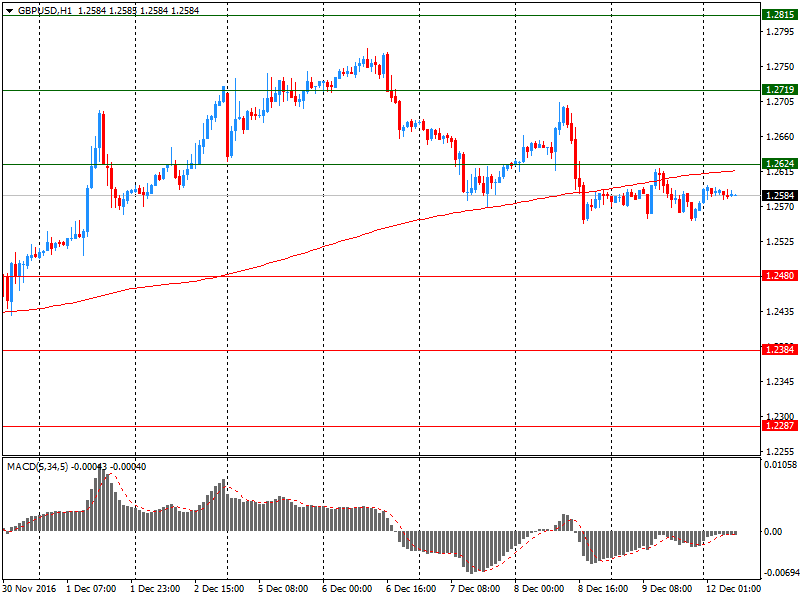The image size is (800, 600).
Task: Click the 8 Dec 16:00 time label
Action: [x=603, y=589]
